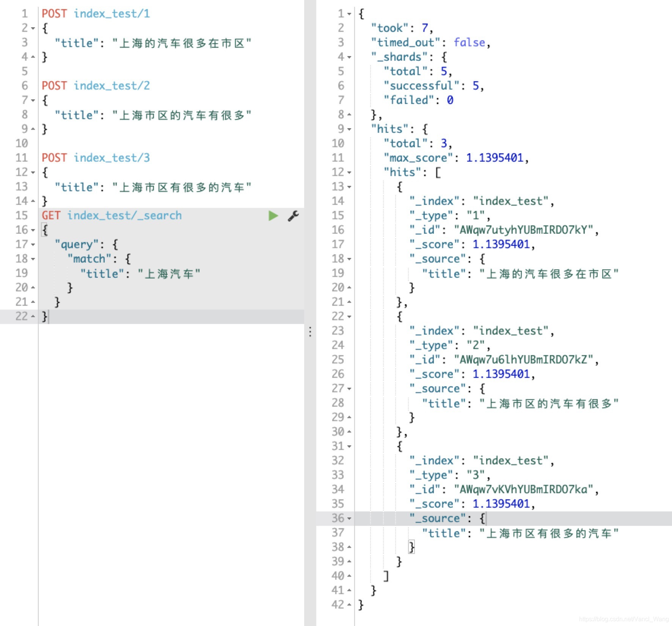Click the id "AWqw7u6lhYUBmIRDO7kZ"

coord(524,360)
